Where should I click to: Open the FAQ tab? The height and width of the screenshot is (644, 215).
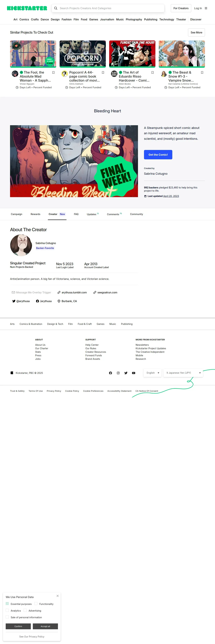coord(76,214)
